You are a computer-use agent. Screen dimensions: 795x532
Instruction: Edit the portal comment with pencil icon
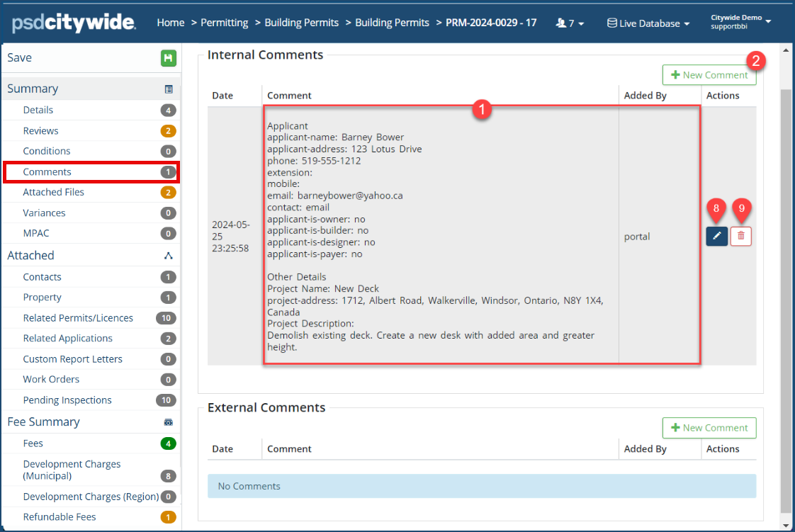(717, 236)
